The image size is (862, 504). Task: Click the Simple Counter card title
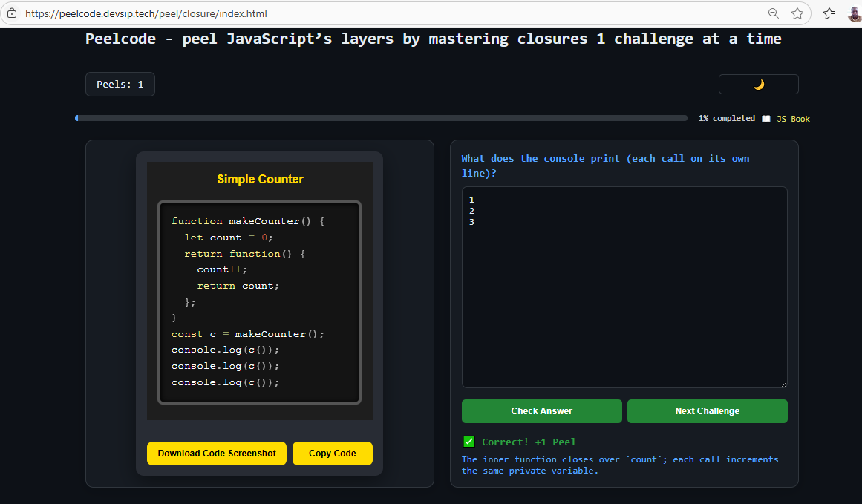(x=260, y=179)
